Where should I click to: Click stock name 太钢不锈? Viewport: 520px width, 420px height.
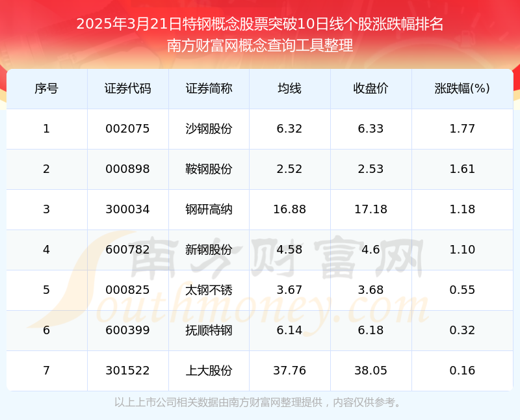[x=209, y=290]
